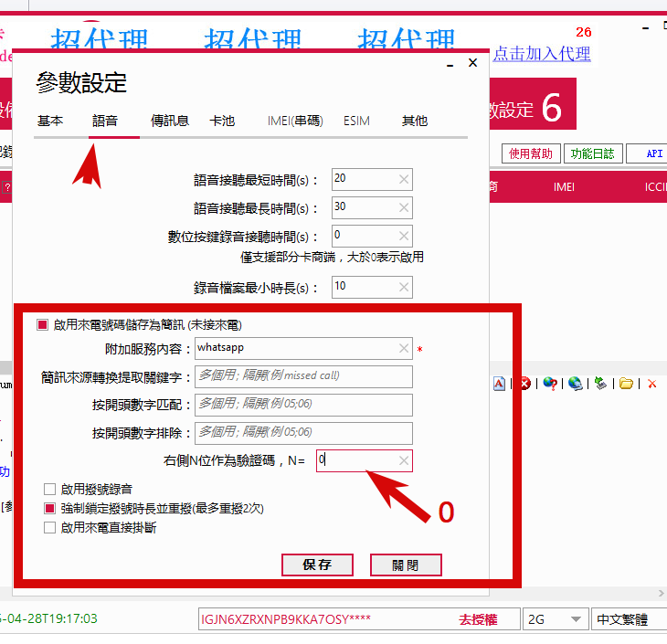The image size is (667, 644).
Task: Close the 參數設定 dialog with X
Action: coord(472,63)
